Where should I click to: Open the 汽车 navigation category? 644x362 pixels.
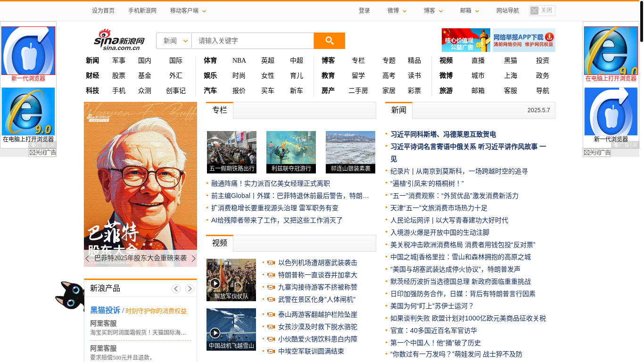(210, 90)
